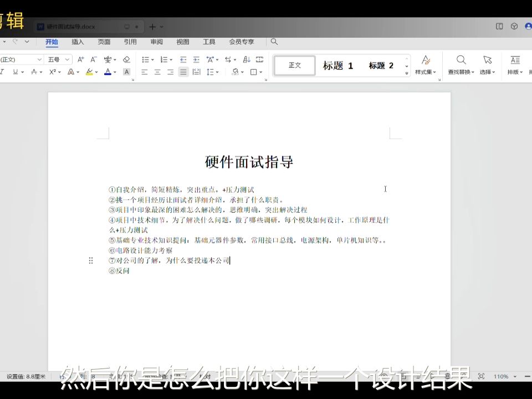The width and height of the screenshot is (532, 399).
Task: Open borders dropdown arrow
Action: tap(261, 72)
